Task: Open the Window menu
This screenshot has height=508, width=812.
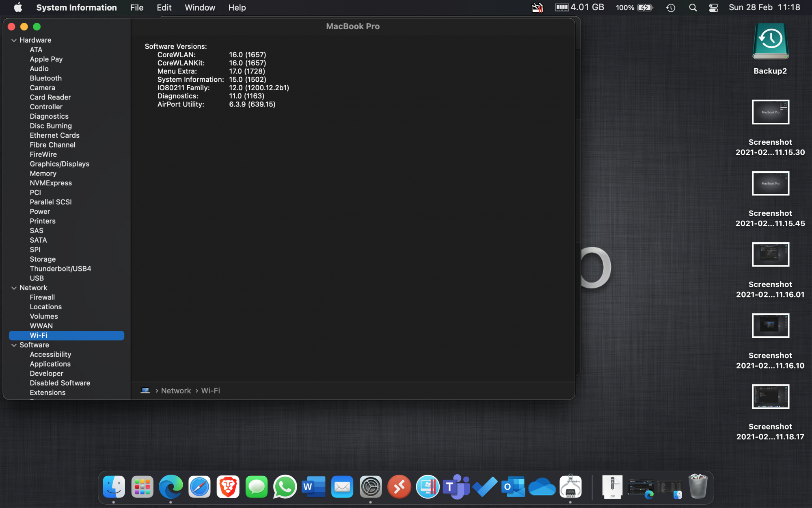Action: [x=200, y=8]
